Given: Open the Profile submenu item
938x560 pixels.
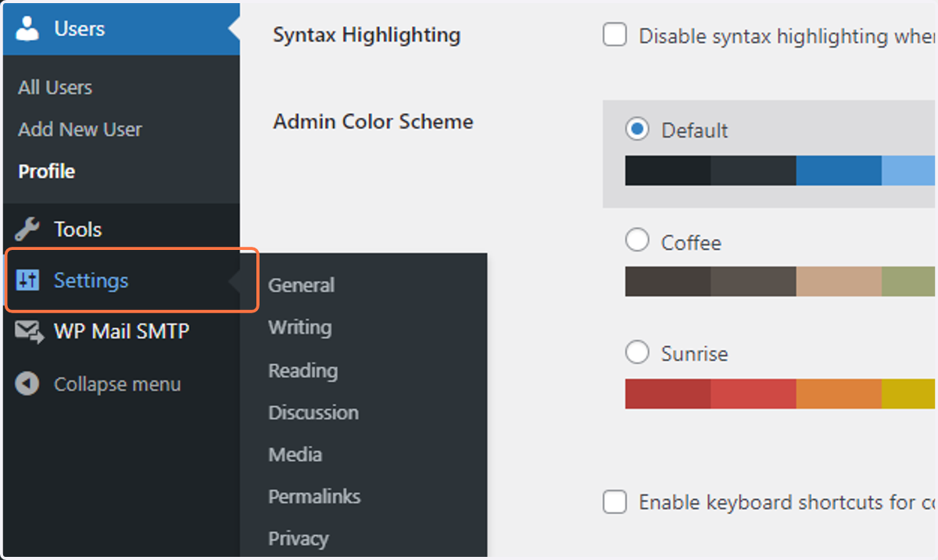Looking at the screenshot, I should point(46,171).
